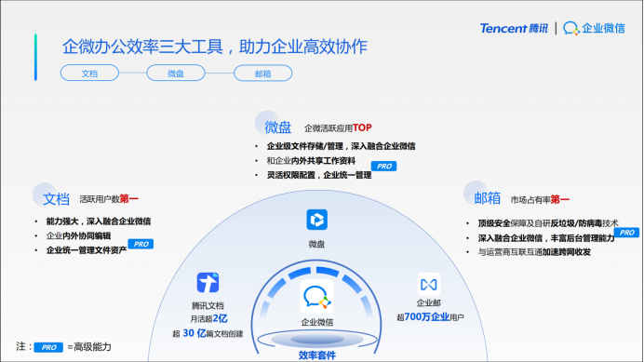644x362 pixels.
Task: Click the 文档 section heading
Action: 56,199
